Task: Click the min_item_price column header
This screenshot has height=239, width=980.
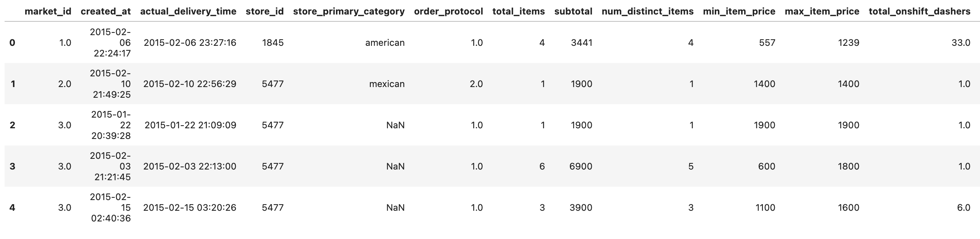Action: (739, 11)
